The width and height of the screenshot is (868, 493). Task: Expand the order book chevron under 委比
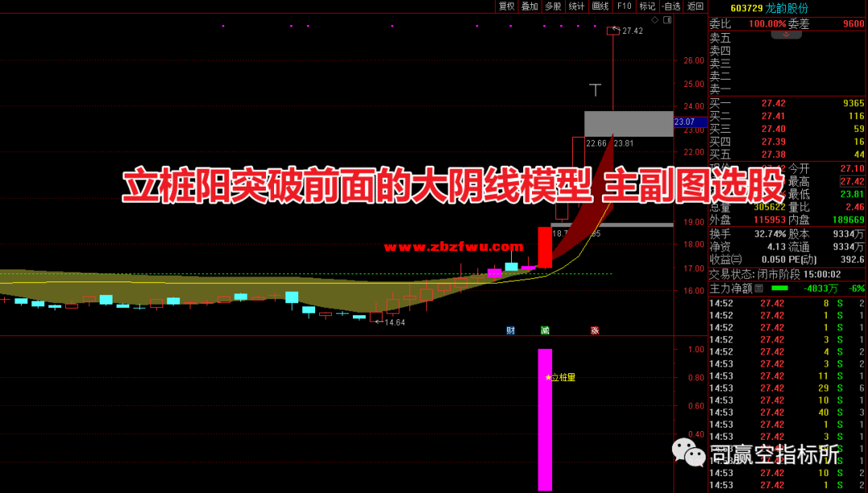pyautogui.click(x=786, y=35)
